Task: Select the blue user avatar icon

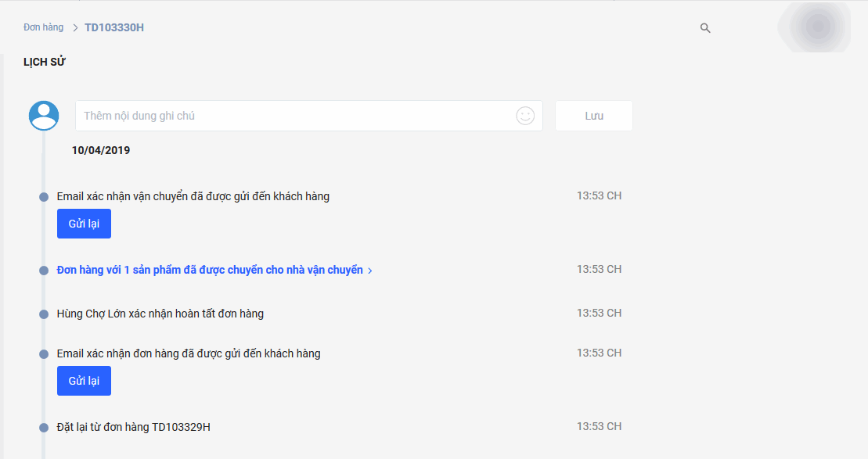Action: pos(44,116)
